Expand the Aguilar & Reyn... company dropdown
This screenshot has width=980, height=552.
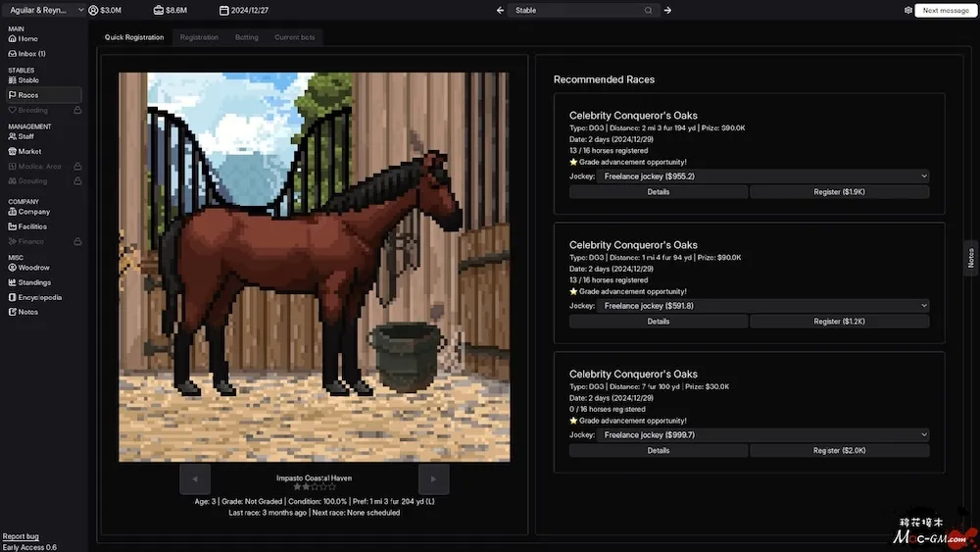[x=44, y=10]
